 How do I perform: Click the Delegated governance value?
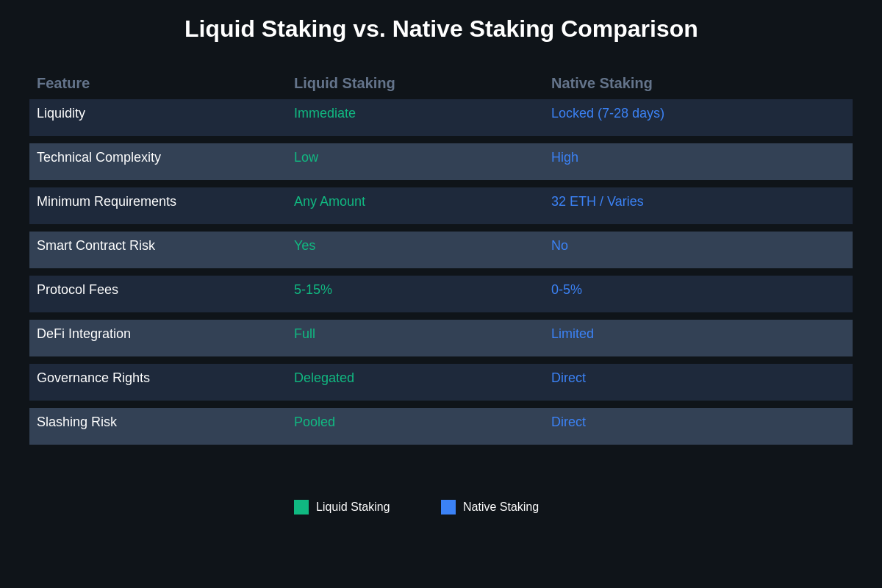point(324,378)
